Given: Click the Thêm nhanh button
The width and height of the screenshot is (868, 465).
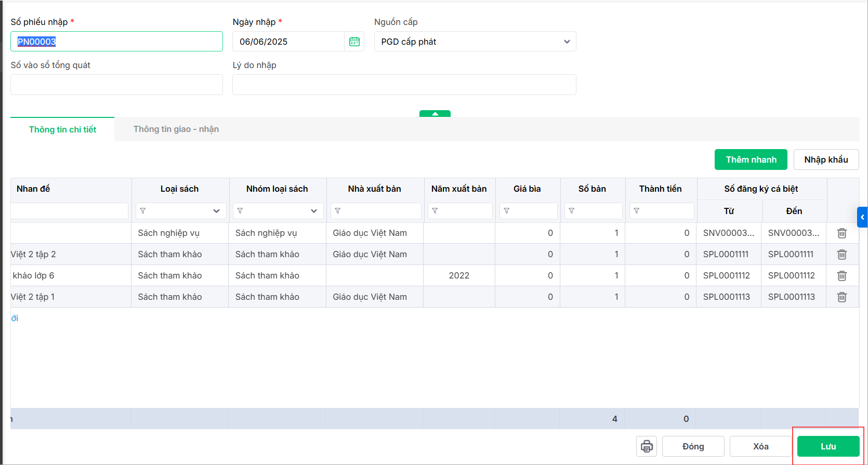Looking at the screenshot, I should pyautogui.click(x=751, y=160).
